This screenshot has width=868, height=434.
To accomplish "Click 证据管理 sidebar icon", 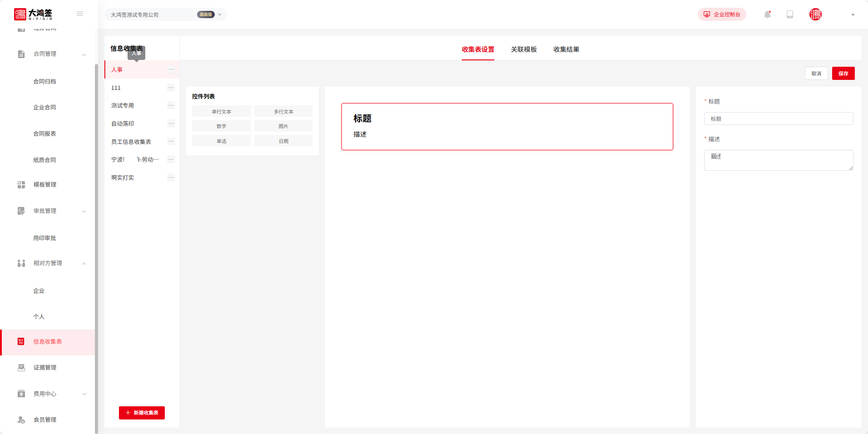I will 21,368.
